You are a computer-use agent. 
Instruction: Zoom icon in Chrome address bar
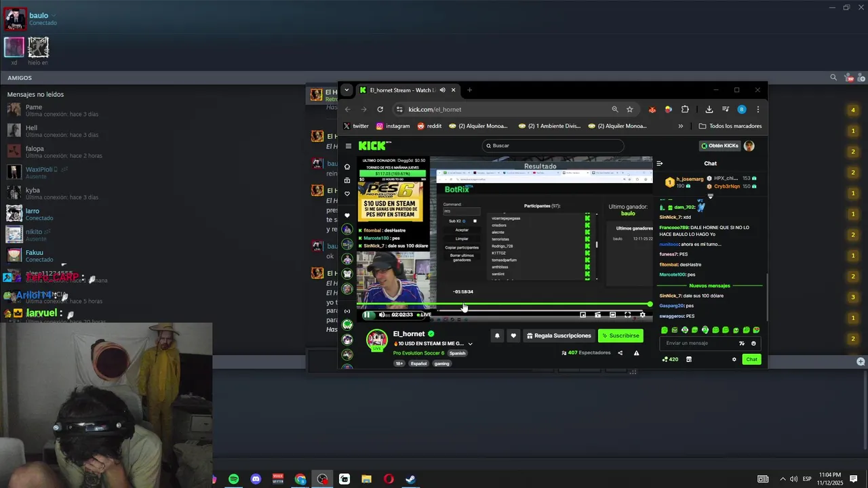615,109
